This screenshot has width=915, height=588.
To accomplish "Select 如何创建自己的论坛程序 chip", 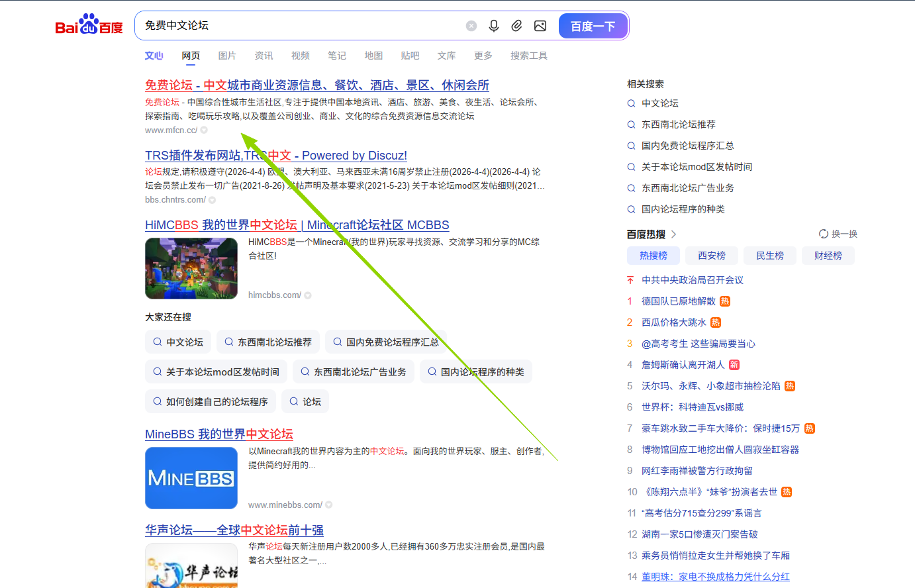I will coord(211,401).
